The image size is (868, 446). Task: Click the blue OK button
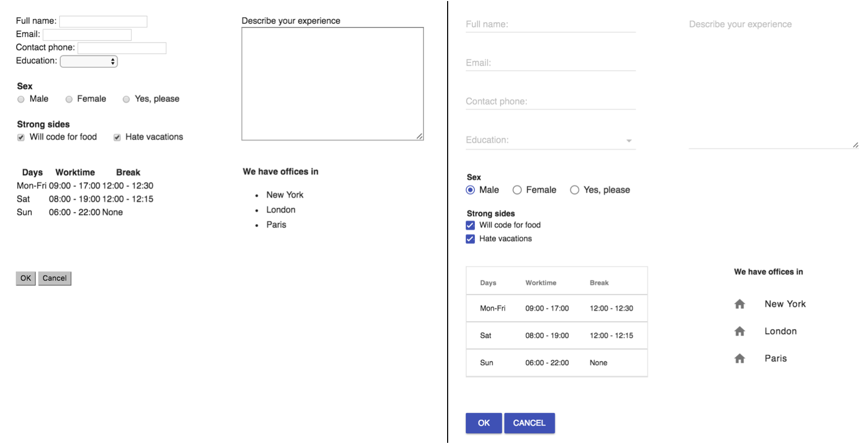tap(483, 423)
